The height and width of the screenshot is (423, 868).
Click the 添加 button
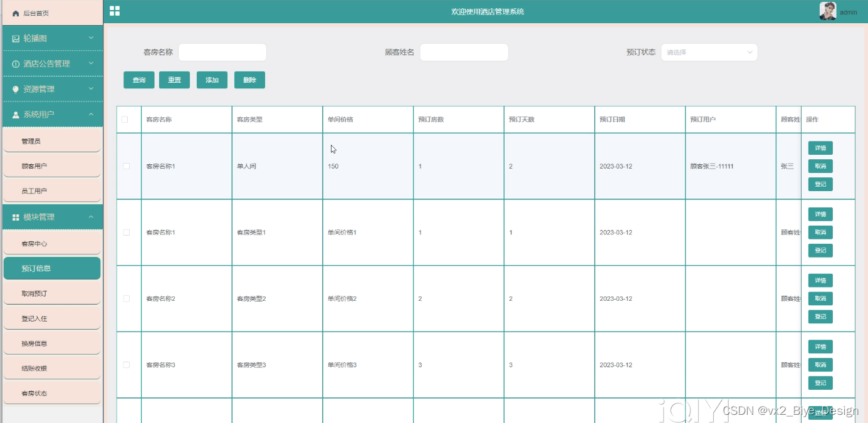[x=212, y=80]
